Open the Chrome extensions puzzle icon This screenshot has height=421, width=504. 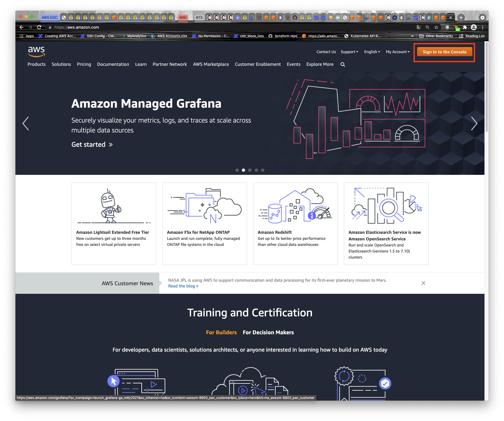coord(465,27)
